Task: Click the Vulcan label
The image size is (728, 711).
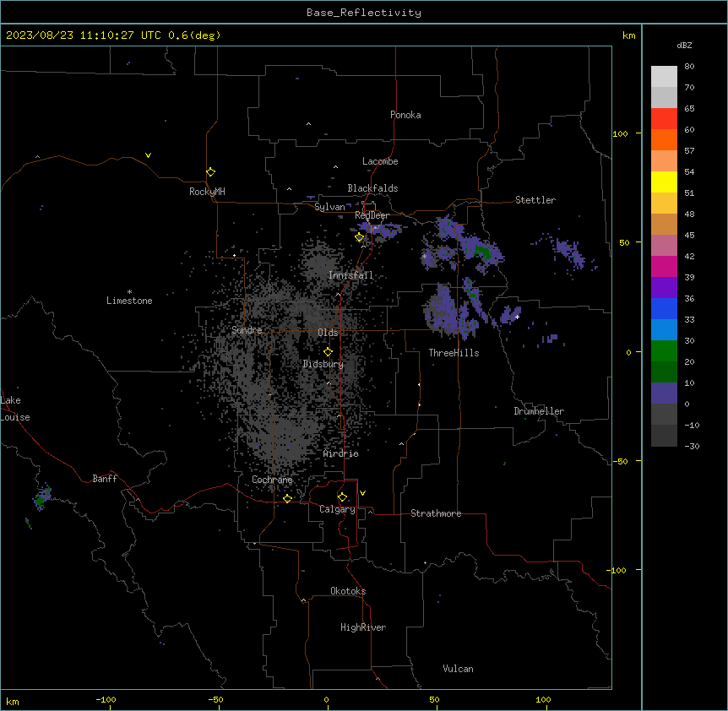Action: pyautogui.click(x=458, y=669)
